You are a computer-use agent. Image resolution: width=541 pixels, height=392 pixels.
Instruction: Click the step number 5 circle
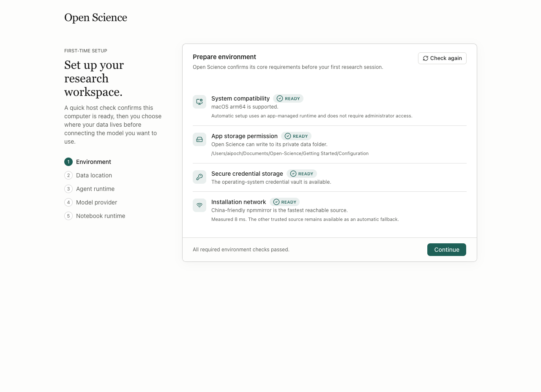click(x=68, y=216)
